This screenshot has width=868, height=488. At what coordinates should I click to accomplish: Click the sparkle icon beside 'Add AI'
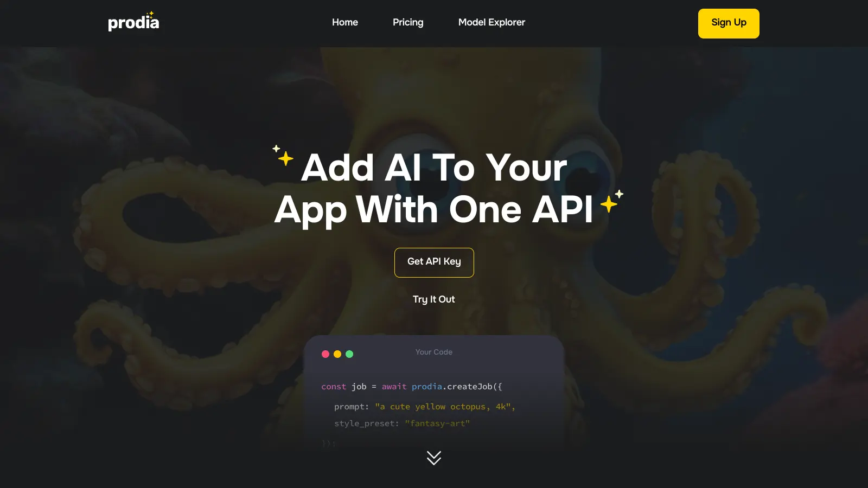[283, 156]
